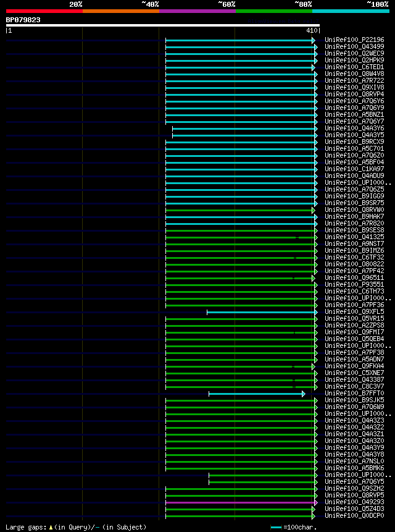
Task: Select the UniRef100_Q0DCP0 label
Action: pos(354,516)
